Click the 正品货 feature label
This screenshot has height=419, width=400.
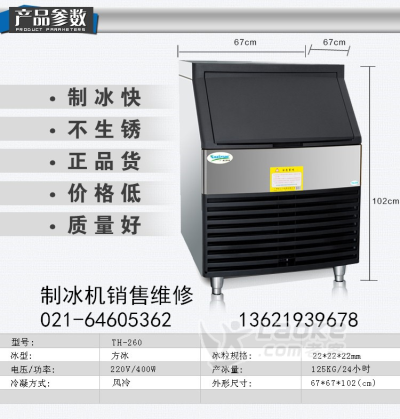pyautogui.click(x=104, y=161)
